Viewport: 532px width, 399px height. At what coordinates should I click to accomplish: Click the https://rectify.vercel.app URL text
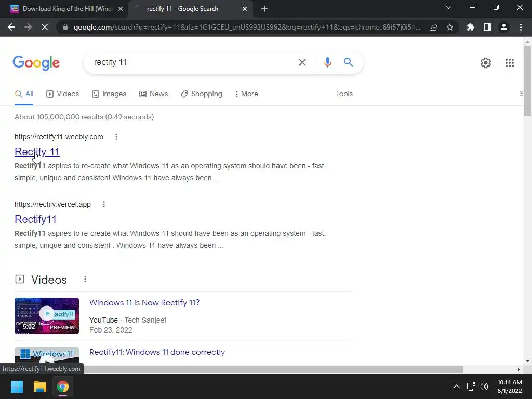point(52,204)
